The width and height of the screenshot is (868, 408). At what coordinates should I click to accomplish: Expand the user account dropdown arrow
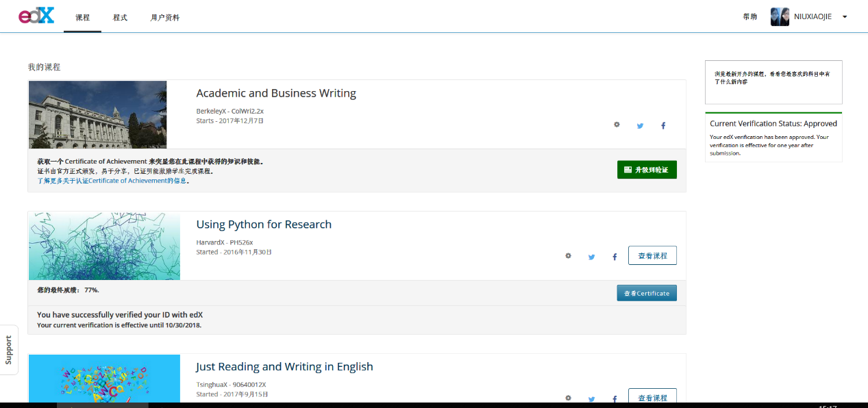coord(845,17)
